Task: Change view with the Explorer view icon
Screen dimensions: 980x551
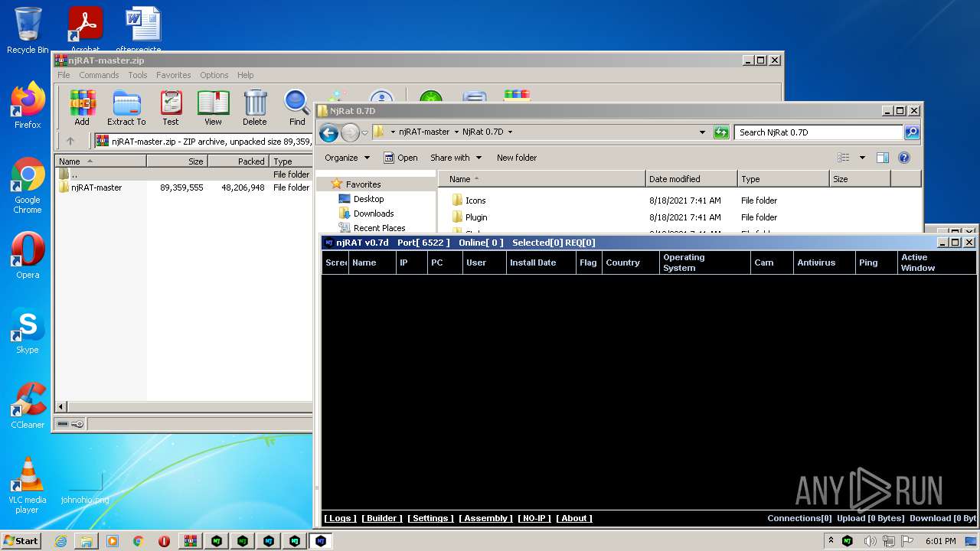Action: (x=844, y=158)
